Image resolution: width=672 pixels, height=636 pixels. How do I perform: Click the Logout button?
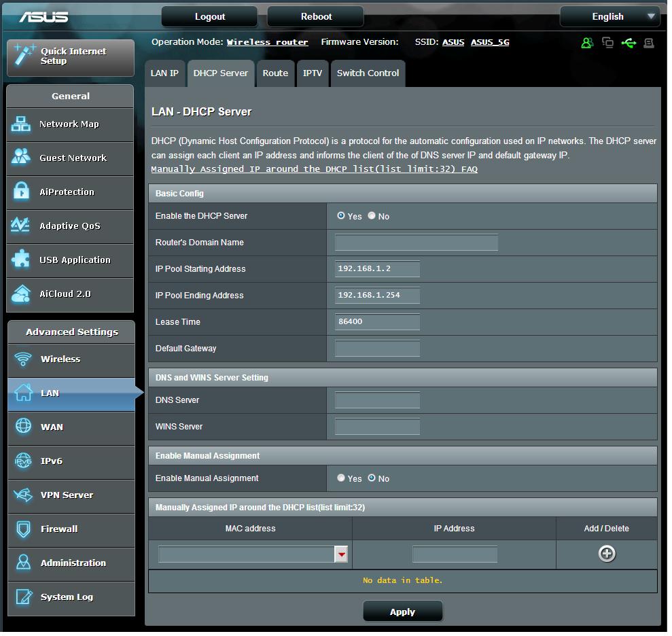[211, 17]
